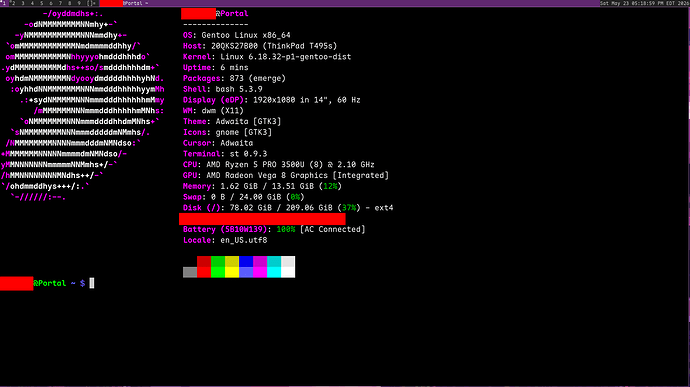The width and height of the screenshot is (690, 387).
Task: Click the bright yellow swatch in bottom color row
Action: tap(232, 272)
